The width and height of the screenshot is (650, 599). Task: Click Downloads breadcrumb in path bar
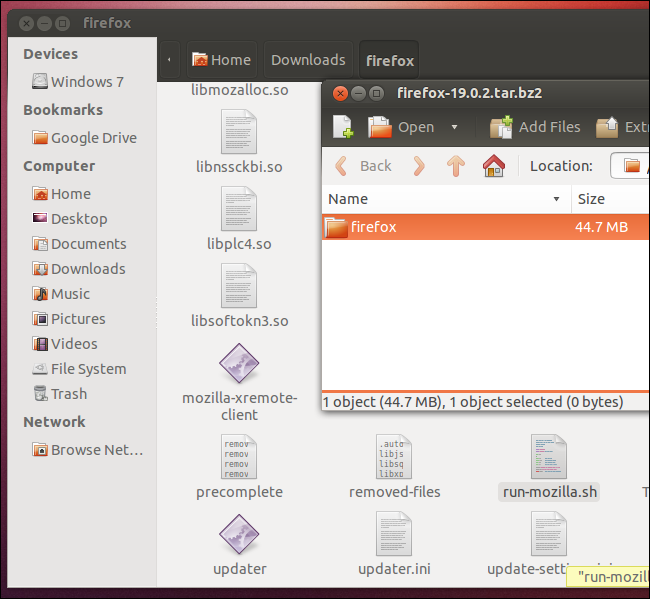308,60
